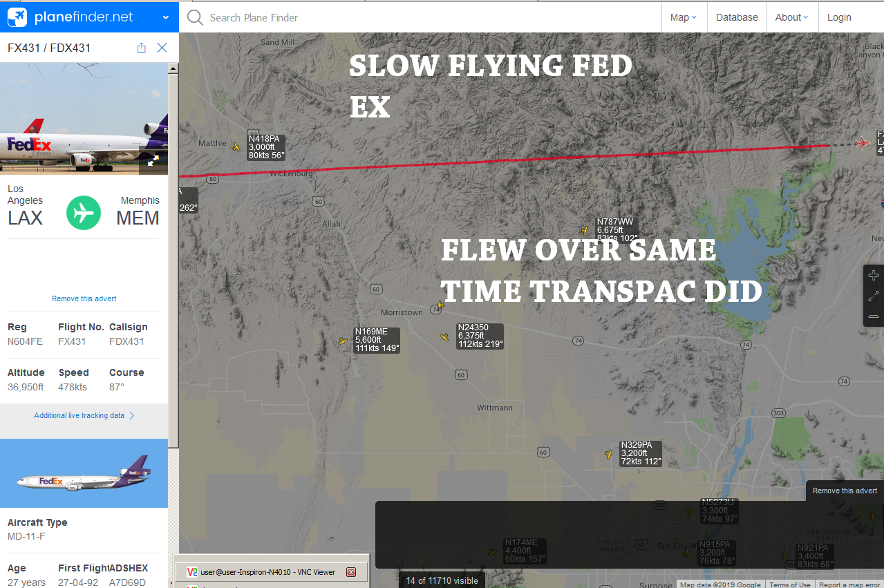Zoom in the map with plus control

coord(874,276)
